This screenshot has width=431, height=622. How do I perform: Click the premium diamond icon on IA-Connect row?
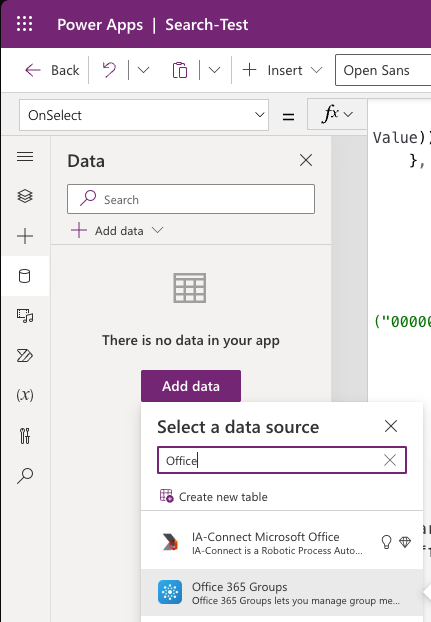405,542
